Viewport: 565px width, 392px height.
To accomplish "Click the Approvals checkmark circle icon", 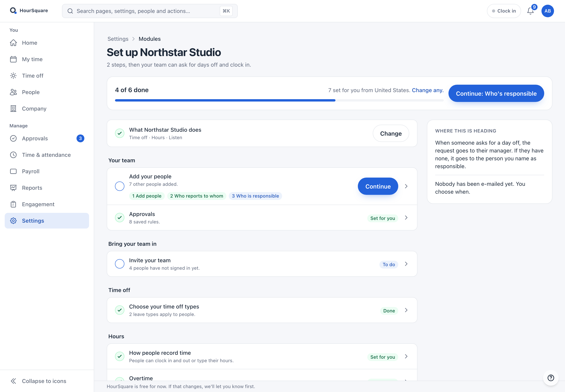I will tap(13, 138).
